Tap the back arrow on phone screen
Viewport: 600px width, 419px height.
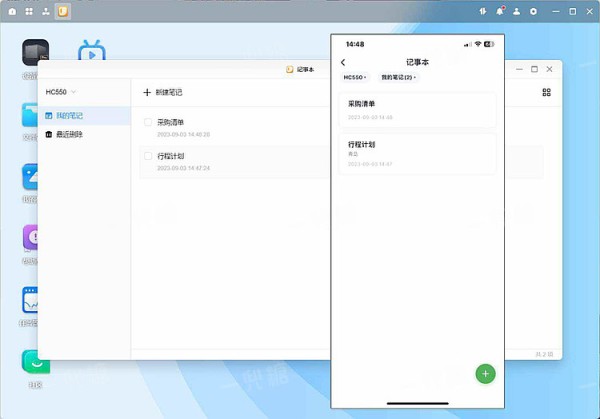pos(343,62)
